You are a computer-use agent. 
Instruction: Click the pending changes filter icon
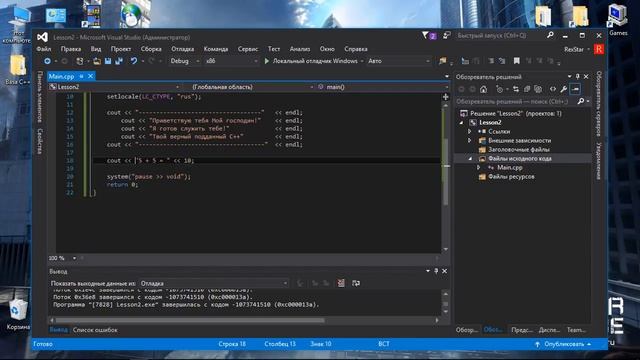[499, 89]
